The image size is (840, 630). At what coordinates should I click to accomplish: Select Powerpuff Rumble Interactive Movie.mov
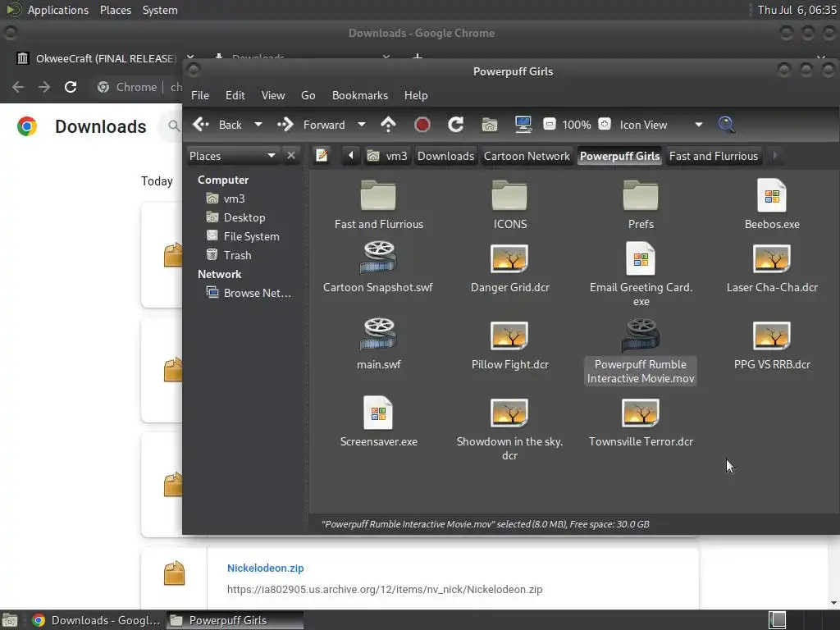(641, 351)
